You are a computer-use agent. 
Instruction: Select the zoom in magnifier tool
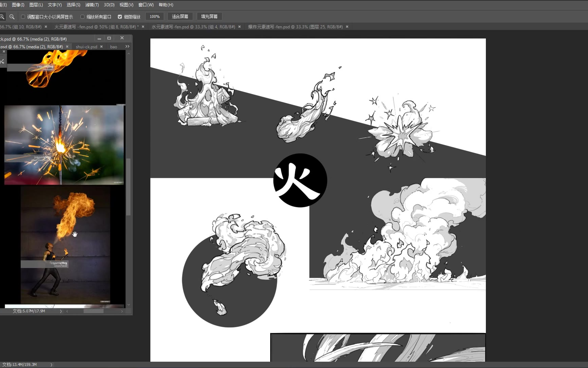pyautogui.click(x=2, y=17)
